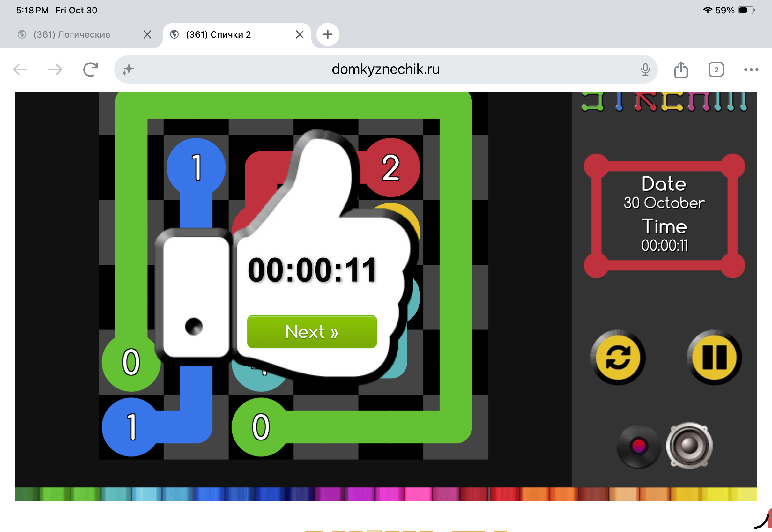The height and width of the screenshot is (532, 772).
Task: Click the domkyznechik.ru address field
Action: (386, 69)
